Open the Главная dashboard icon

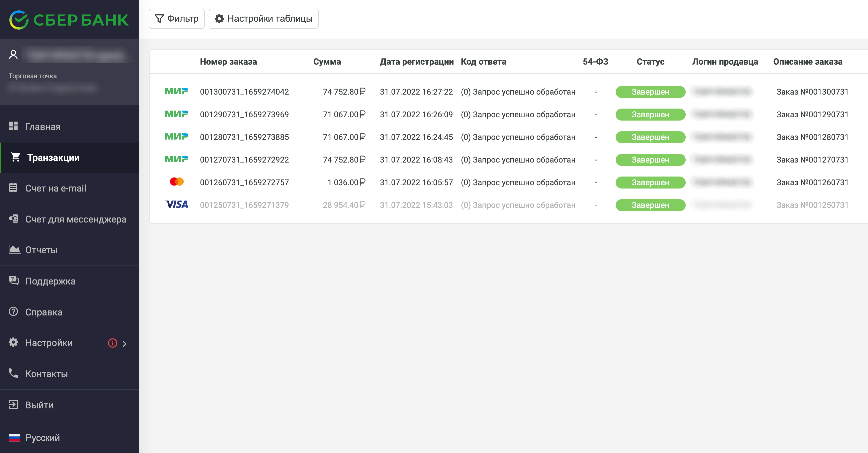coord(13,126)
